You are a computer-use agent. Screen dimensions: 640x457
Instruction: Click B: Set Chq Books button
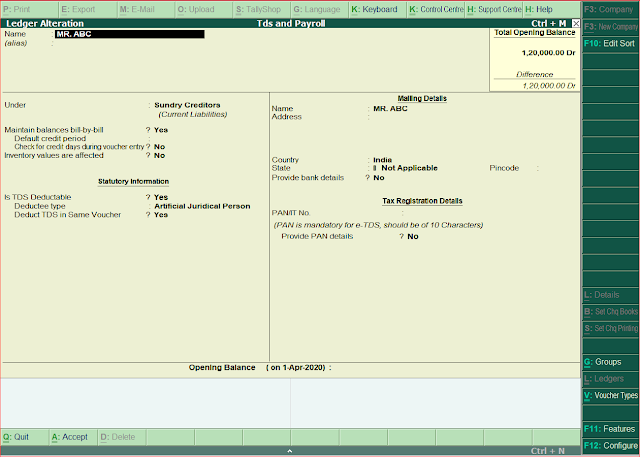pos(611,312)
